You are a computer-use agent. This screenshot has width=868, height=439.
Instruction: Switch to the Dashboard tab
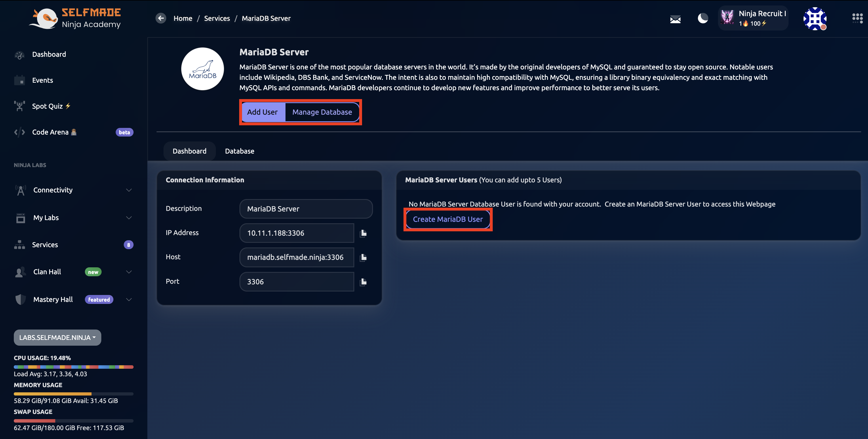pos(189,151)
